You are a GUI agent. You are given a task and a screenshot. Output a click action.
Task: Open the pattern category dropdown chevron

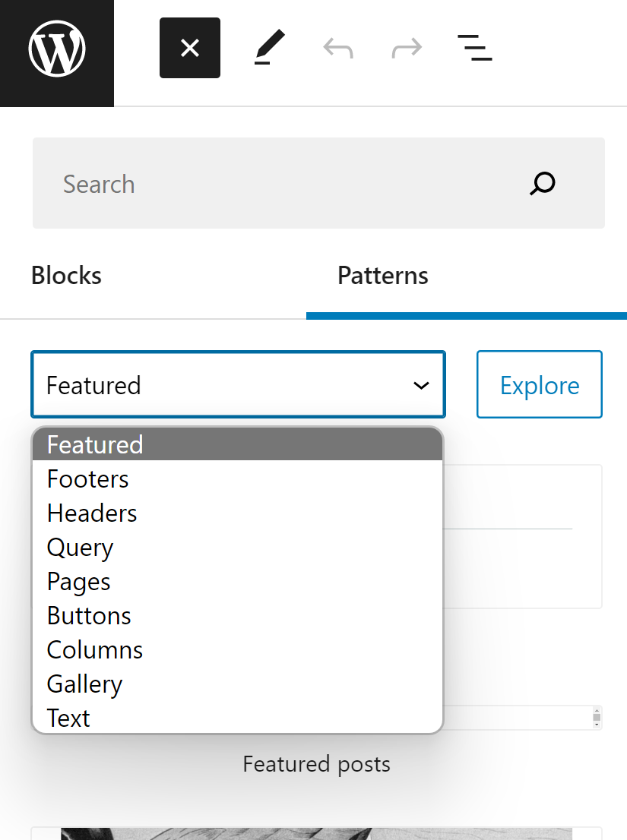421,385
